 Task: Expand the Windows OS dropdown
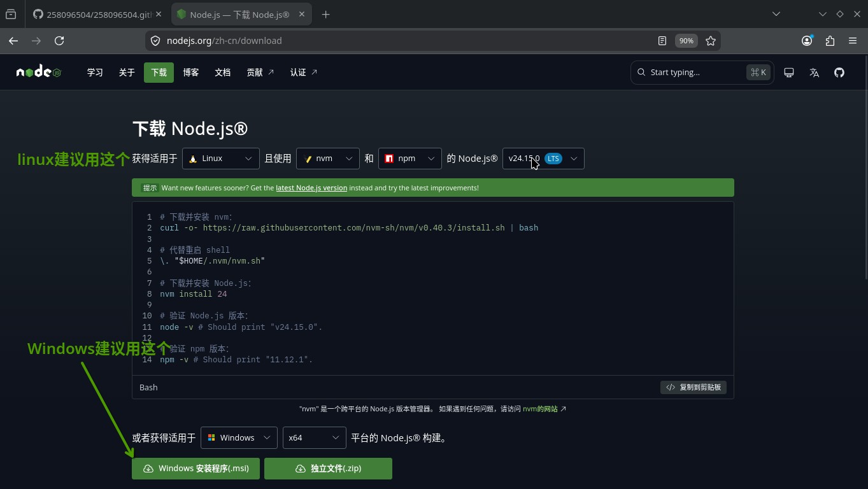239,437
